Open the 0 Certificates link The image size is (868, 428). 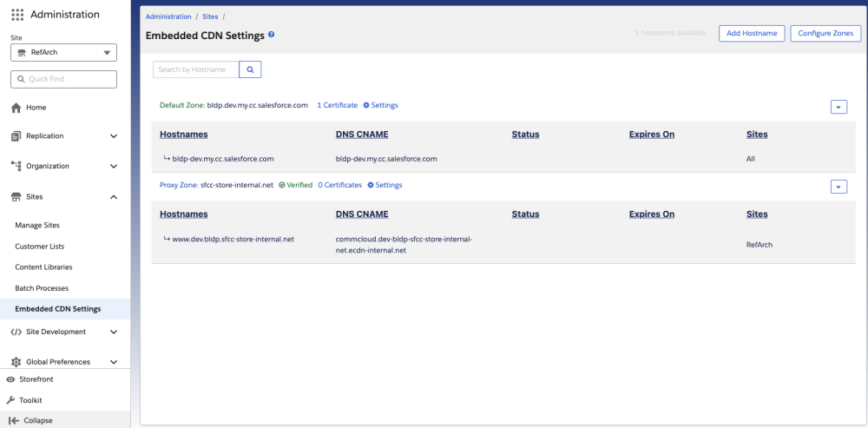click(340, 185)
